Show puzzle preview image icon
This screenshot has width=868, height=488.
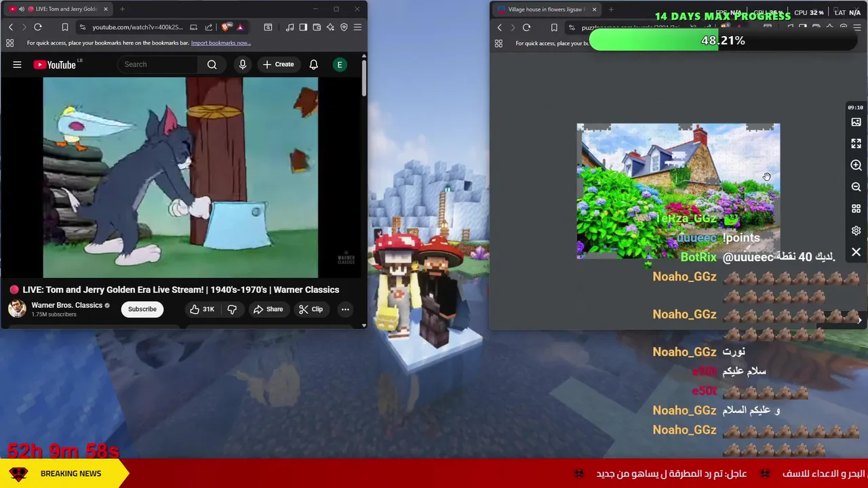856,122
